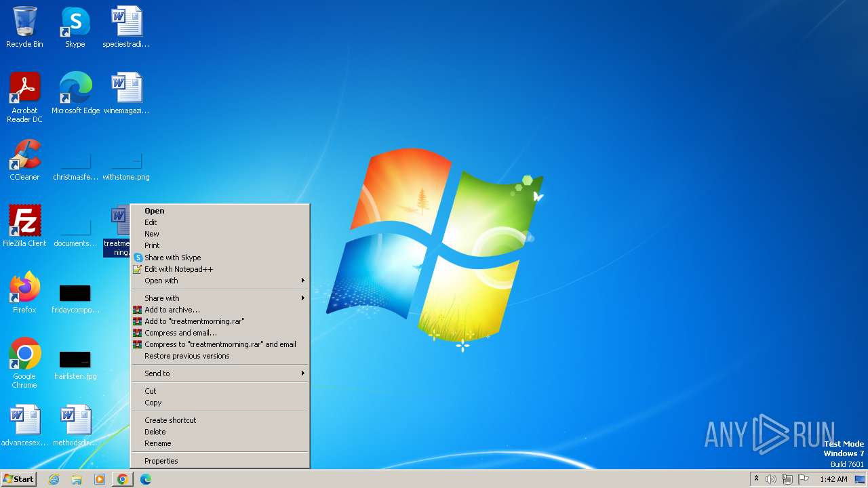The width and height of the screenshot is (868, 488).
Task: Choose Add to "treatmentmorning.rar" entry
Action: click(x=220, y=321)
